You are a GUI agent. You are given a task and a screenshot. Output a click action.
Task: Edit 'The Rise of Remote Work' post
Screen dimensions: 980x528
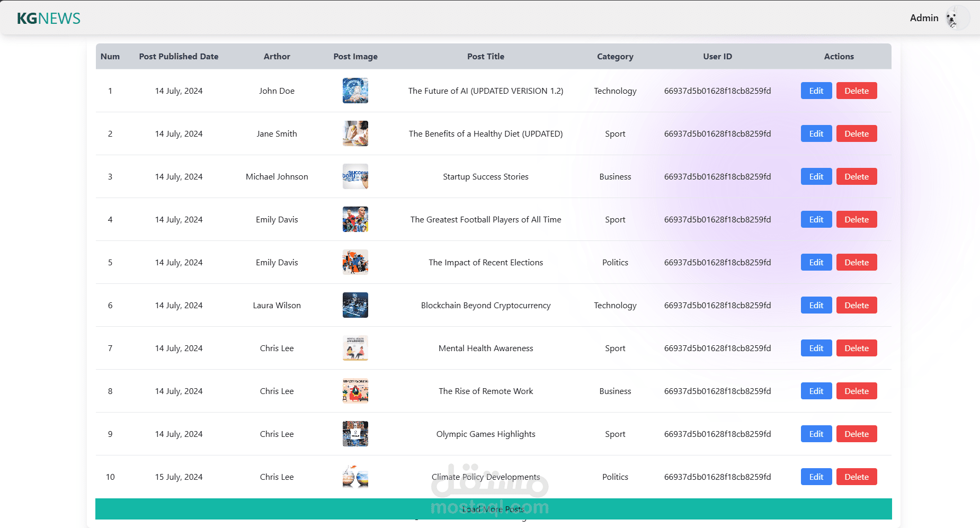(x=816, y=391)
